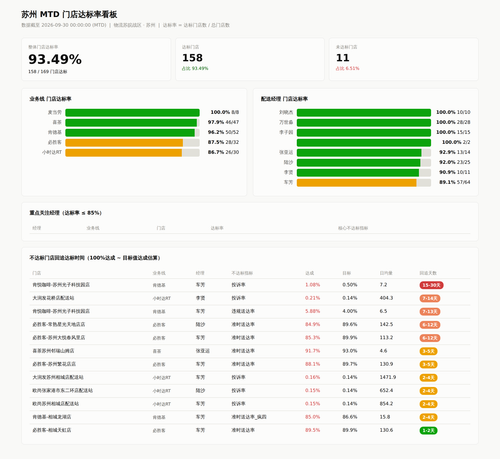Click the 130.6 daily volume cell
This screenshot has width=500, height=459.
pyautogui.click(x=386, y=430)
